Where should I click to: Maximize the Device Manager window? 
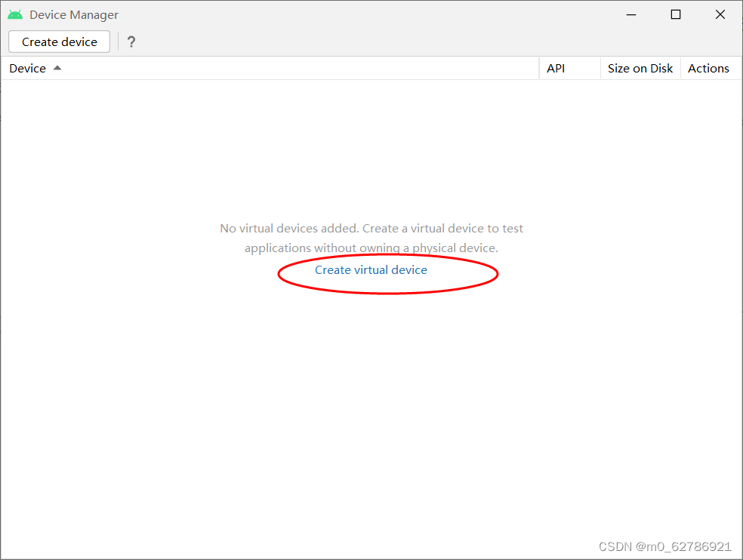pos(675,14)
